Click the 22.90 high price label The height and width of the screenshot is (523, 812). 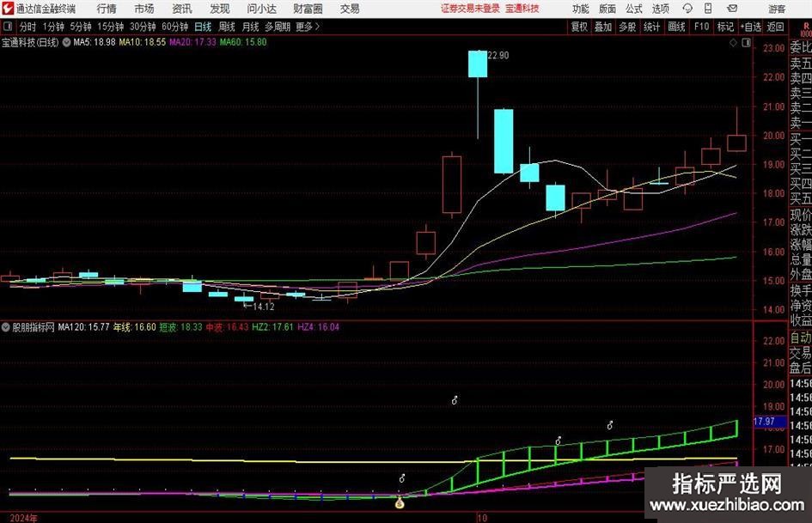pyautogui.click(x=498, y=56)
